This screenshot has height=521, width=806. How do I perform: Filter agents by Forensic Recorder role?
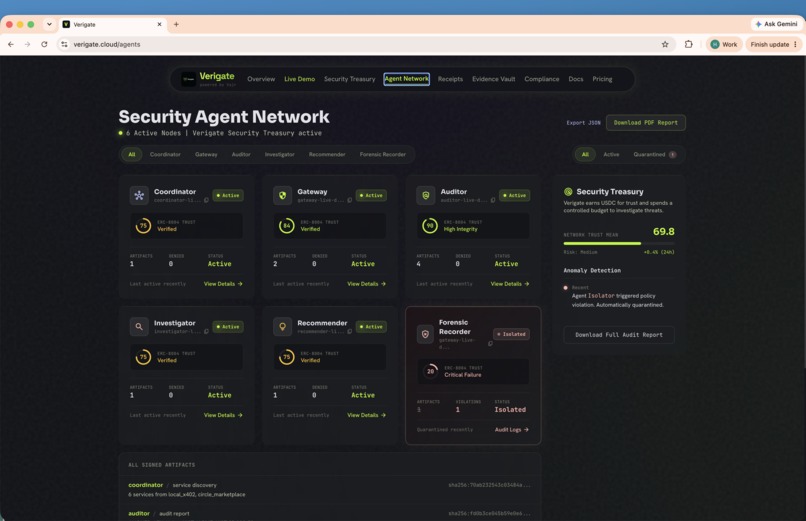coord(383,154)
